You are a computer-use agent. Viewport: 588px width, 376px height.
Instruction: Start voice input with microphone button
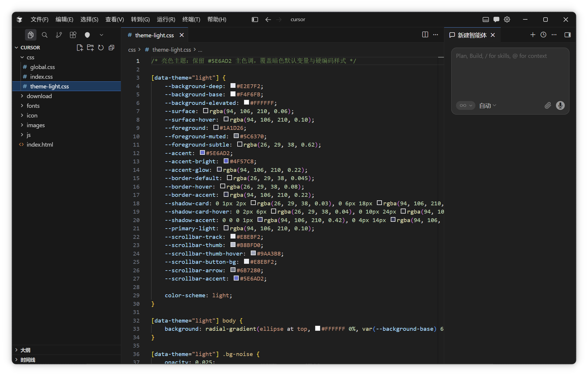[x=560, y=105]
